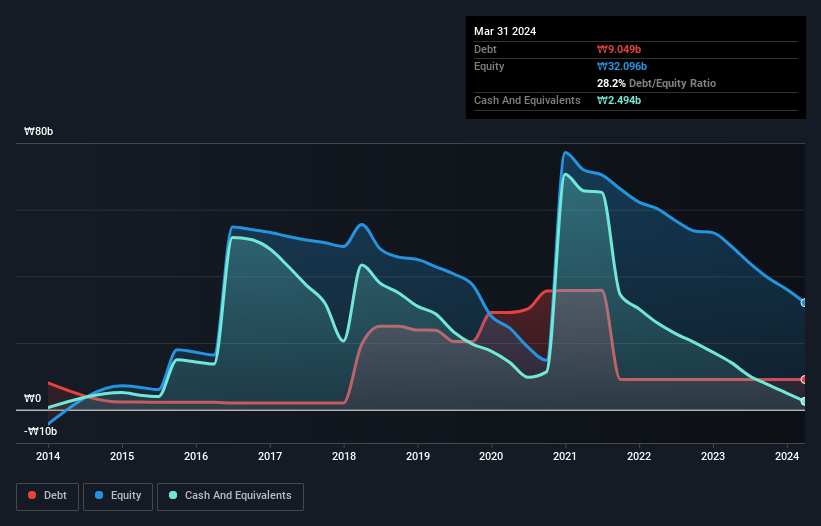The image size is (821, 526).
Task: Click the 2021 x-axis label
Action: tap(565, 456)
